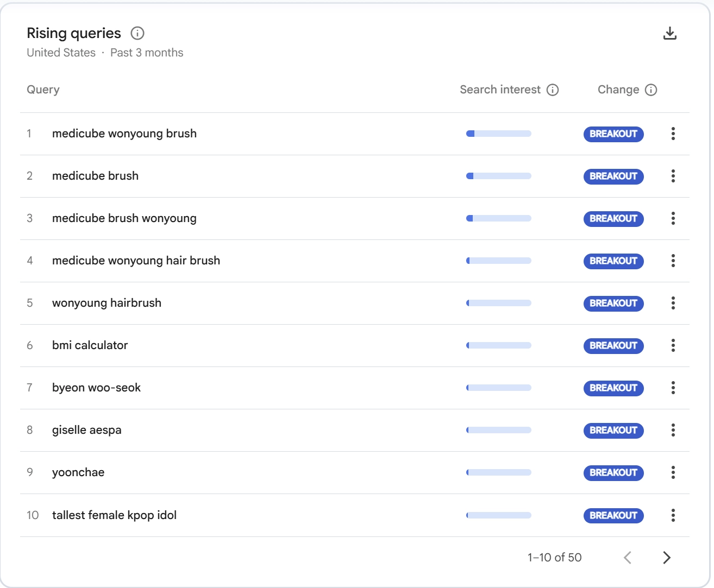Screen dimensions: 714x588
Task: Click rank number 10 in the list
Action: 33,515
